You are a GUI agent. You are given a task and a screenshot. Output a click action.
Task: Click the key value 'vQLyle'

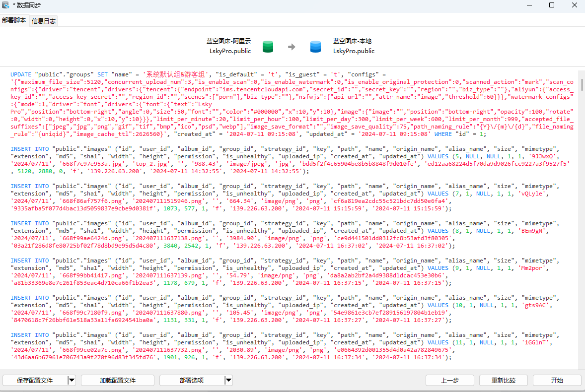(531, 194)
